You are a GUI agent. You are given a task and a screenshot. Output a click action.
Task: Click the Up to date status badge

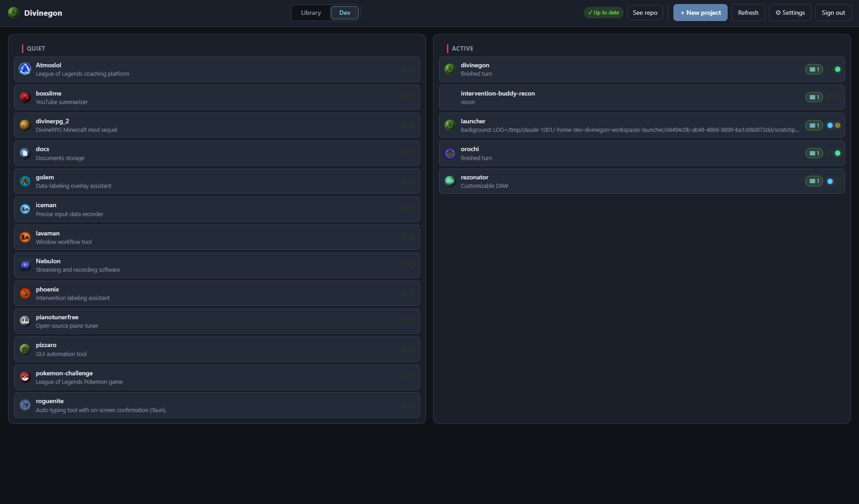603,13
